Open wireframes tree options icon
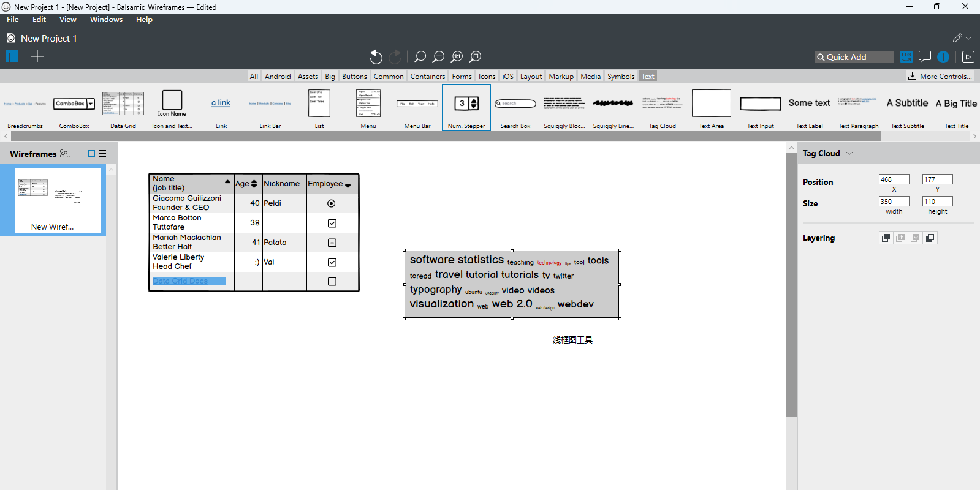980x490 pixels. [x=64, y=154]
